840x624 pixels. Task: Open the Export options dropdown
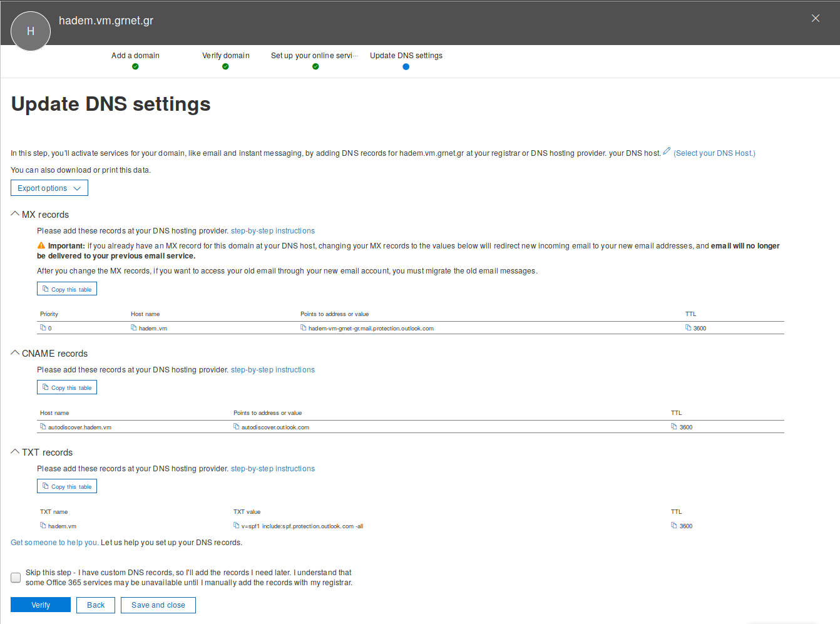(49, 188)
